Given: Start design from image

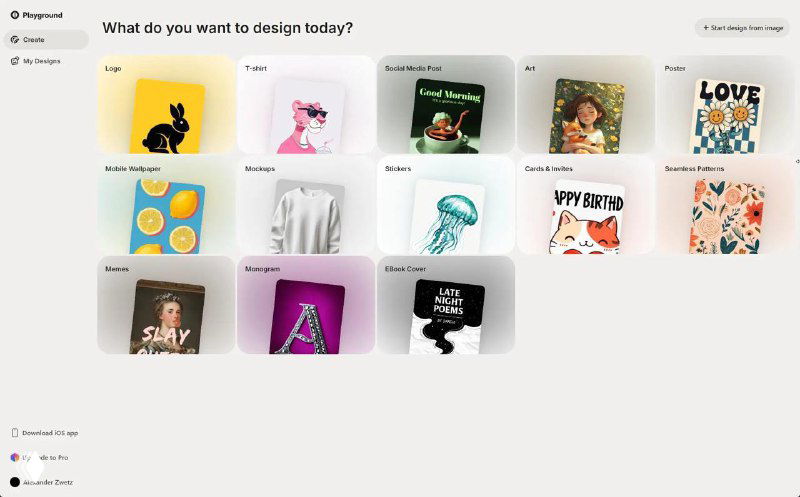Looking at the screenshot, I should 742,28.
